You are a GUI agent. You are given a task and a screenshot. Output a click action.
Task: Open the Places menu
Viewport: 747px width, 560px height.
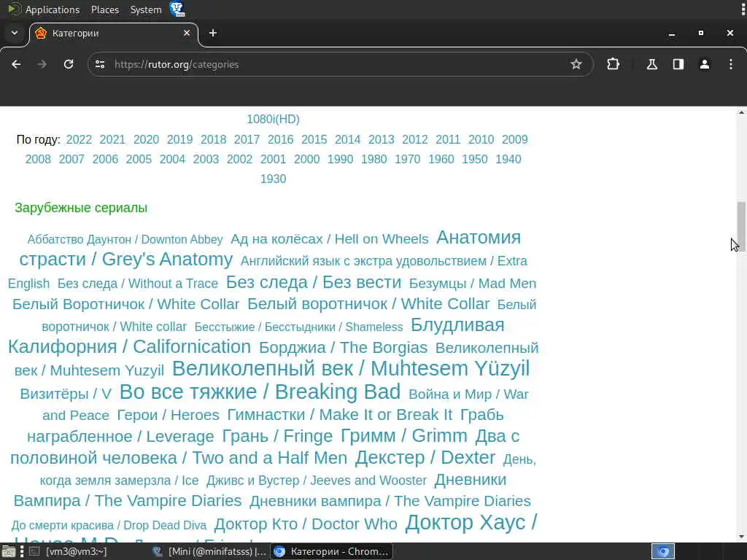point(105,9)
